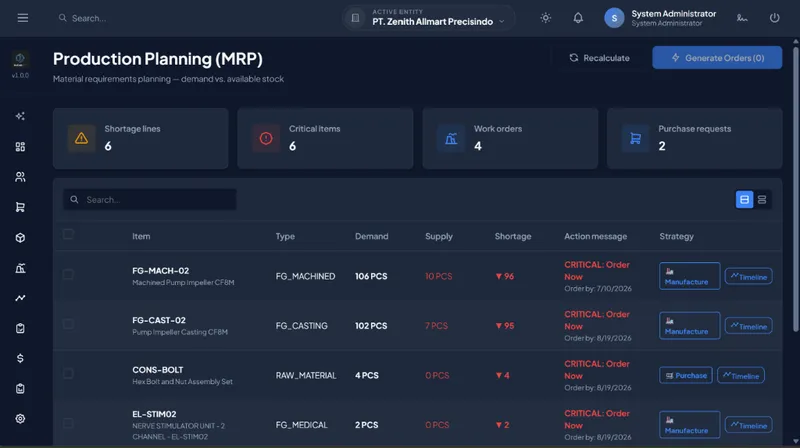Image resolution: width=800 pixels, height=448 pixels.
Task: Click the shortage value 95
Action: coord(505,326)
